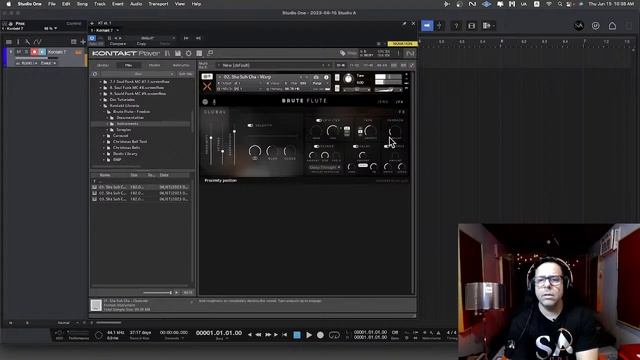Click the Kontakt save (floppy disk) icon
640x360 pixels.
pos(178,53)
